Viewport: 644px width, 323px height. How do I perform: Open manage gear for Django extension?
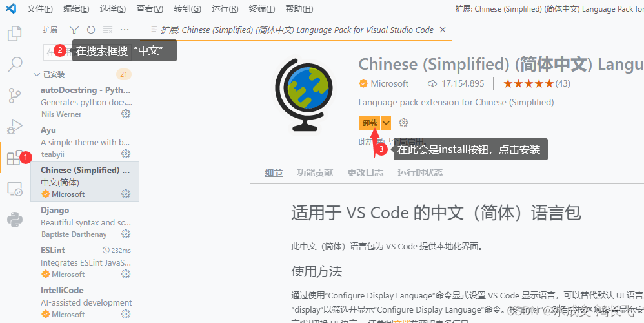click(x=126, y=234)
